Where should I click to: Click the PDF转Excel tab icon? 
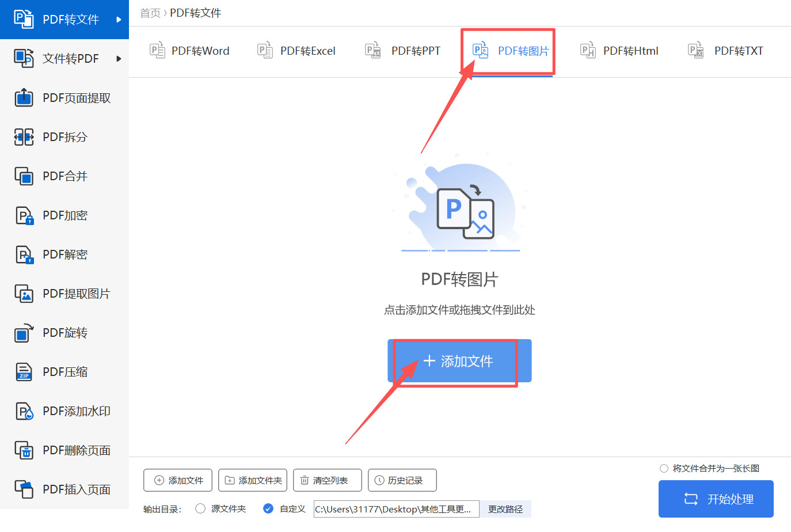click(x=265, y=51)
